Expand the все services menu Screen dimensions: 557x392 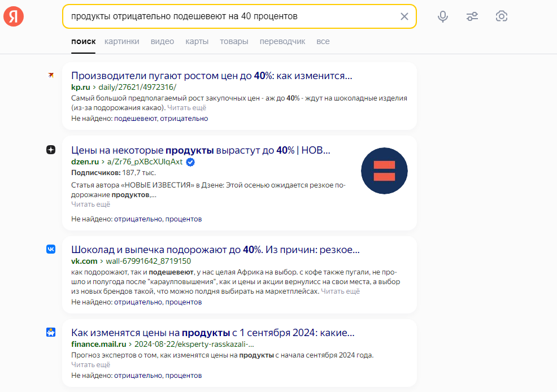[323, 42]
